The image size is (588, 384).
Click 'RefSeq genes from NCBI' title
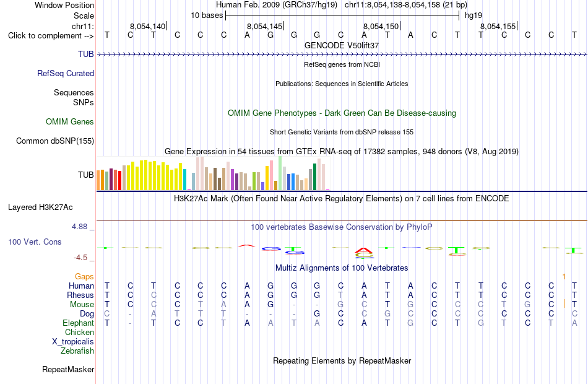pyautogui.click(x=342, y=64)
